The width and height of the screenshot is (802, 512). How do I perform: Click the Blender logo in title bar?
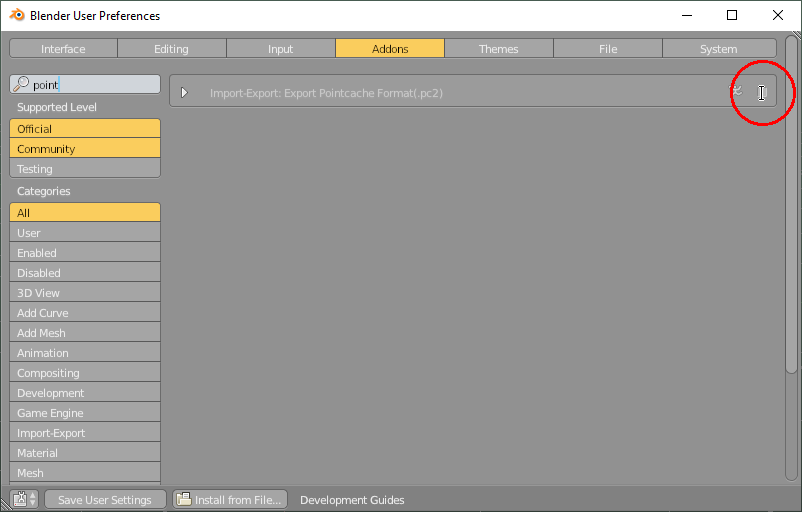[17, 15]
